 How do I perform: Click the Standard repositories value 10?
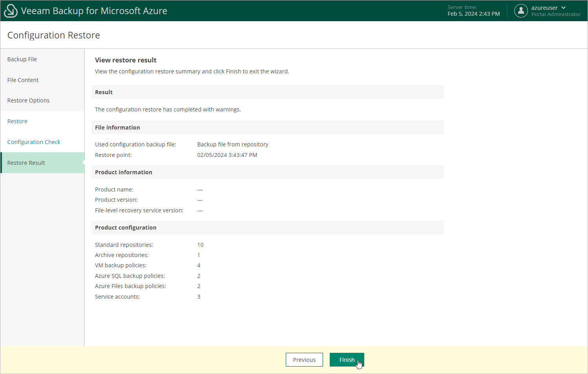click(201, 245)
